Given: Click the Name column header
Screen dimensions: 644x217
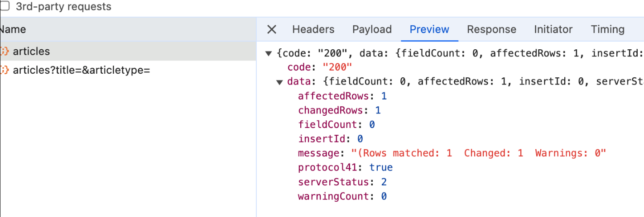Looking at the screenshot, I should point(13,30).
